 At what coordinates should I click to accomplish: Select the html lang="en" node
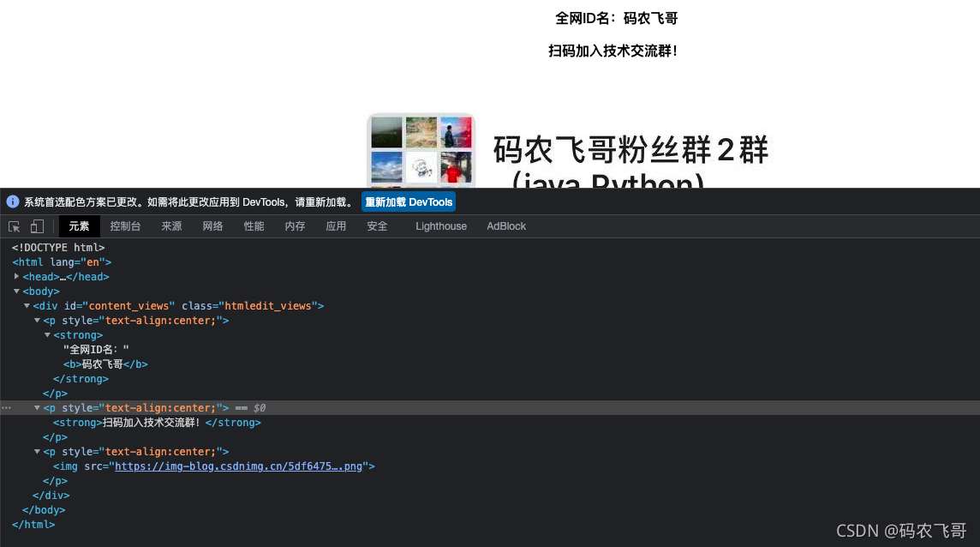(x=62, y=262)
